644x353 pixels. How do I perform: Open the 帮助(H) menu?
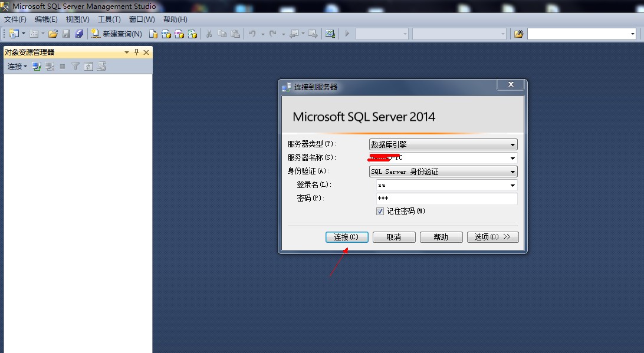pos(175,19)
